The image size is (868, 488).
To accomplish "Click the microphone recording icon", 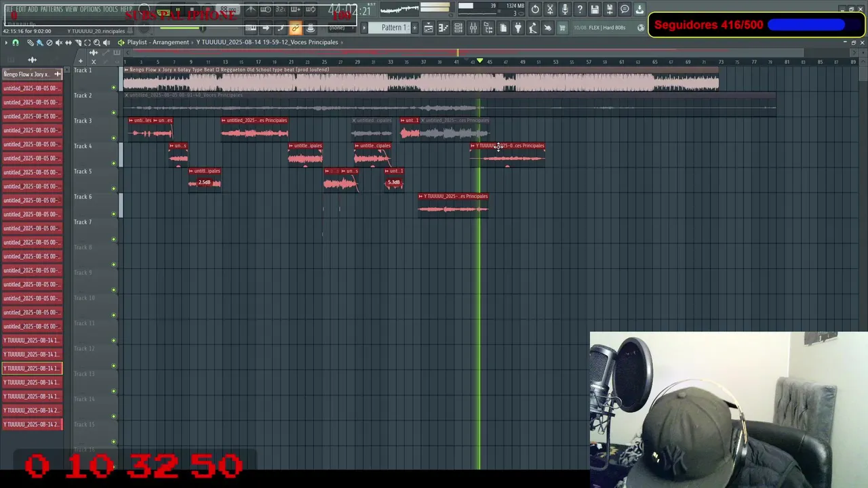I will coord(565,9).
